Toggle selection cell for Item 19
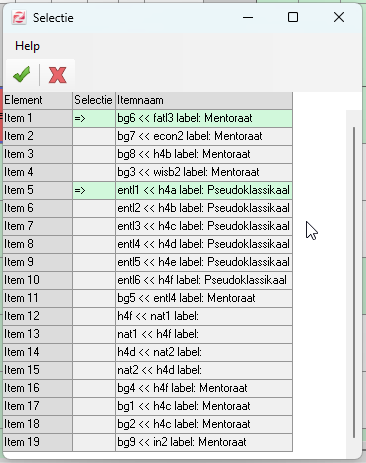This screenshot has width=366, height=463. [94, 442]
